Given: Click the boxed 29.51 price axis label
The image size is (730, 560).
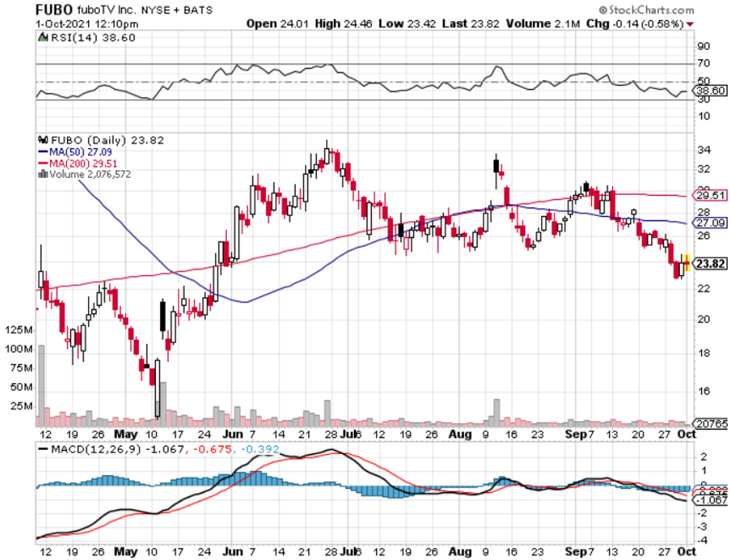Looking at the screenshot, I should (711, 195).
